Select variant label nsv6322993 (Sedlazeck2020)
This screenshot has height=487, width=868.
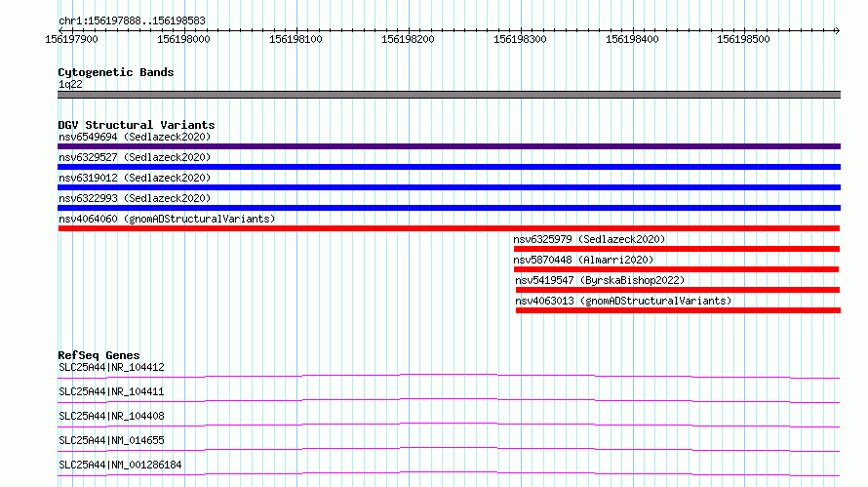(135, 198)
